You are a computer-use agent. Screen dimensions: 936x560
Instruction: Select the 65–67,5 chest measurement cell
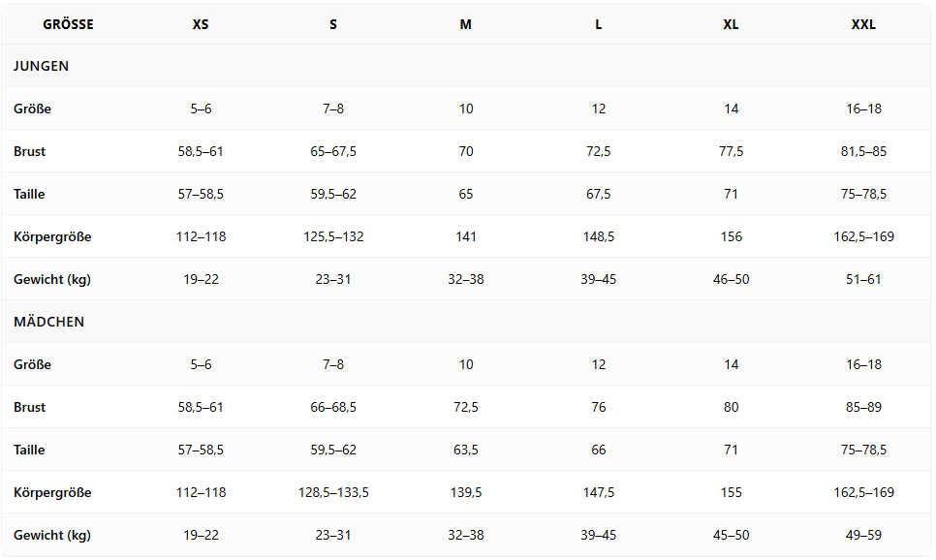333,151
